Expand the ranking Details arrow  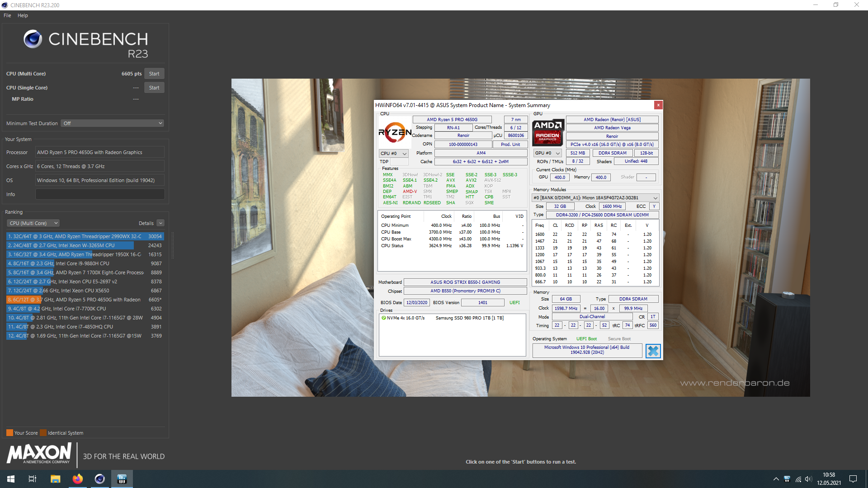pos(160,223)
